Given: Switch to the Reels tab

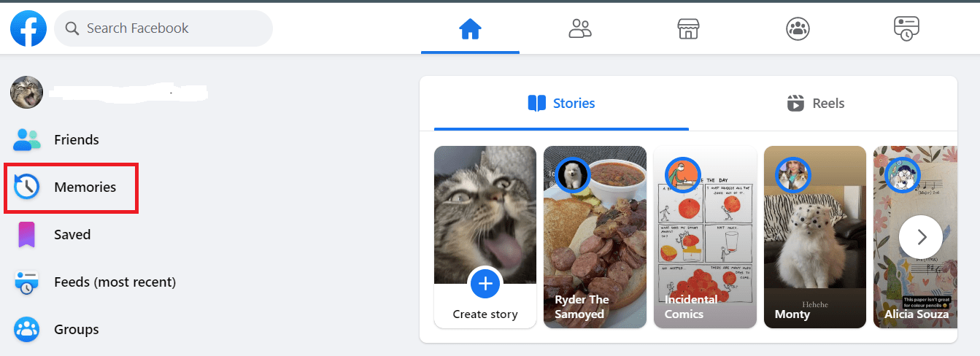Looking at the screenshot, I should pos(816,103).
